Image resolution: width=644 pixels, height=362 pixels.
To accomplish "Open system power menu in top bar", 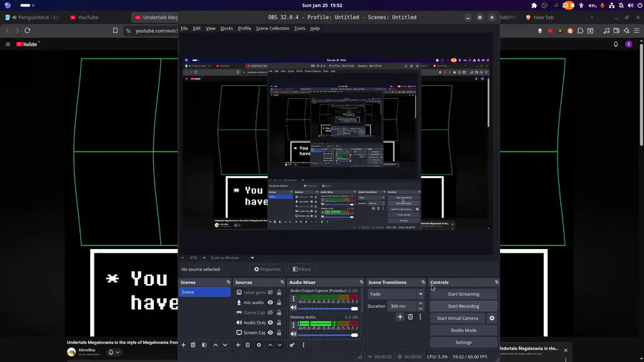I will click(640, 5).
